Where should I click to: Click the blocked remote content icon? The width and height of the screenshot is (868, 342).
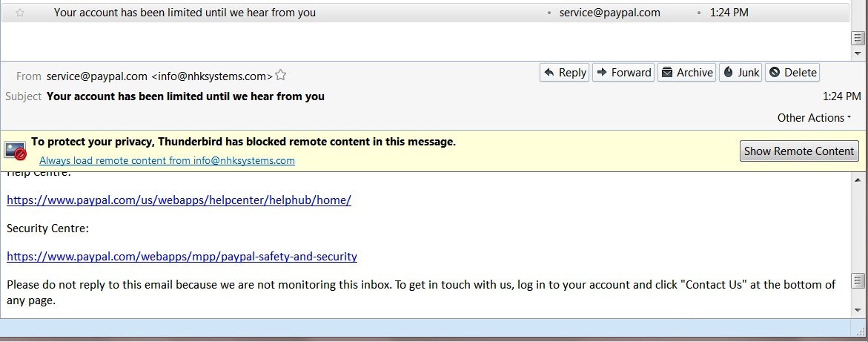coord(16,151)
